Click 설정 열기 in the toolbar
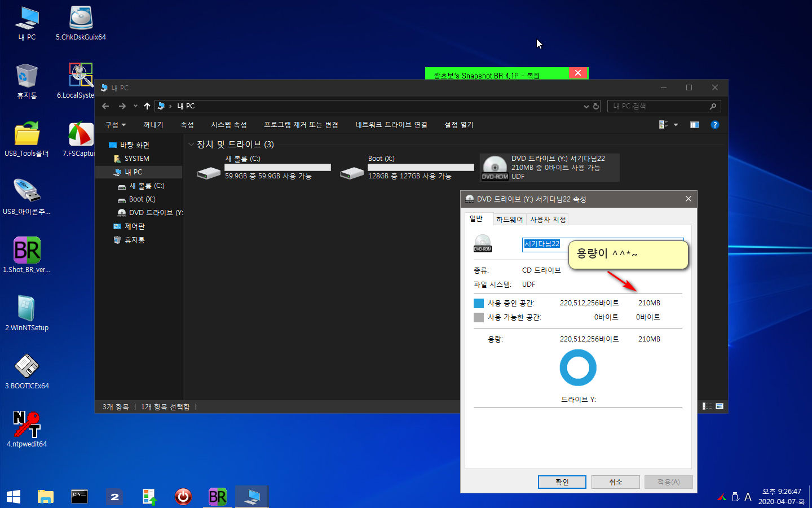 (458, 125)
